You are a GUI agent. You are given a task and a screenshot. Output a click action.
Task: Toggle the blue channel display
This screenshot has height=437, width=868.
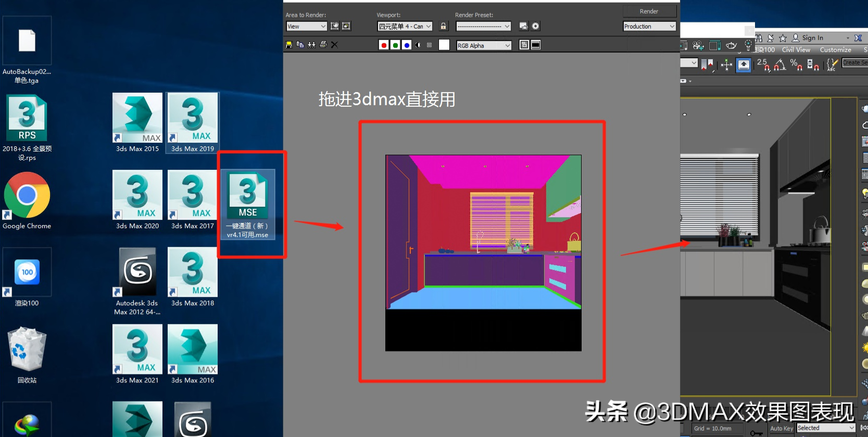(x=407, y=45)
